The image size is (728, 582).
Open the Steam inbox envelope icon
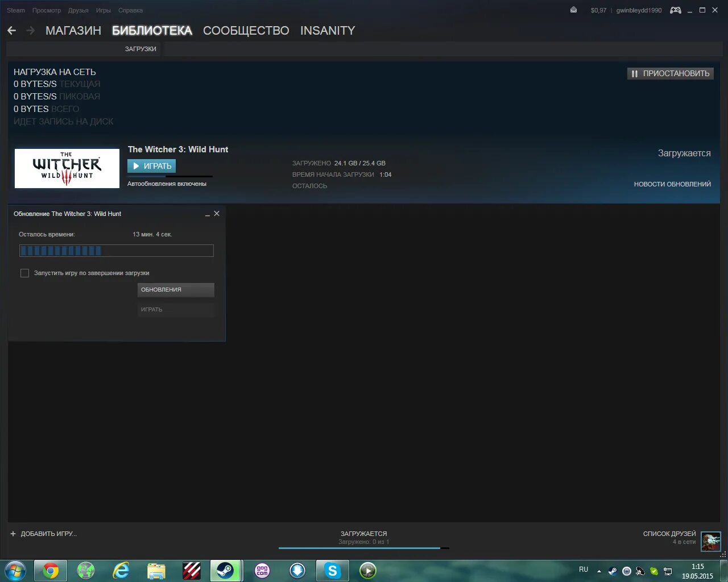point(573,10)
